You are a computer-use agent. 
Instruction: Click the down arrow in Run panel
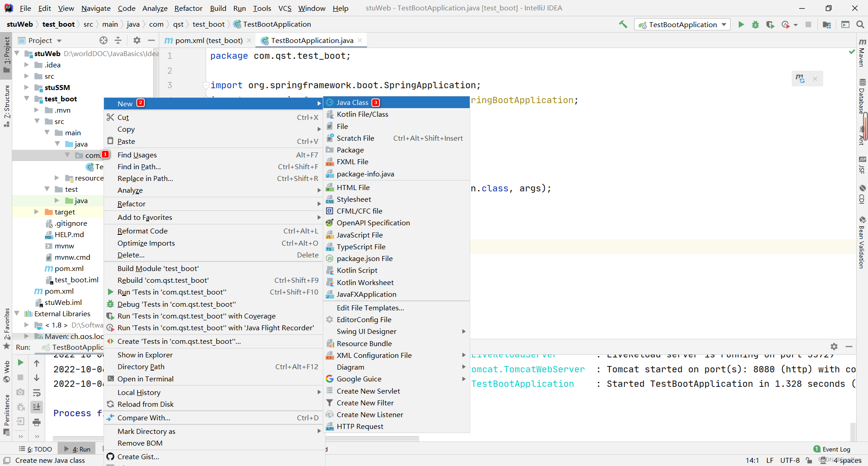pos(37,377)
